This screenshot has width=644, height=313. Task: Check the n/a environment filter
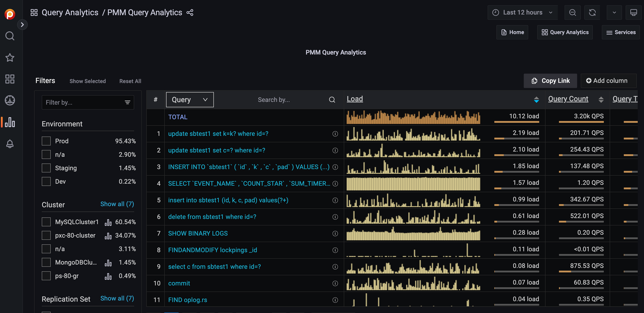tap(46, 154)
